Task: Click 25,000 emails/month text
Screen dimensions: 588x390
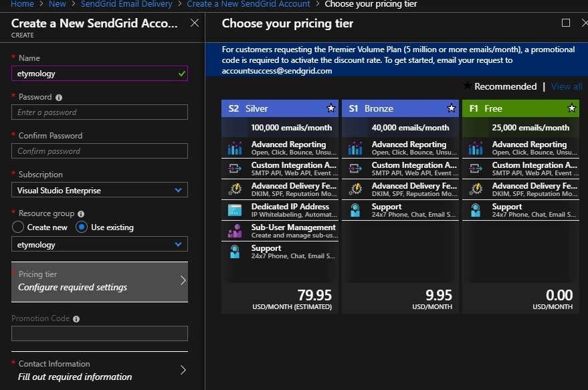Action: [530, 128]
